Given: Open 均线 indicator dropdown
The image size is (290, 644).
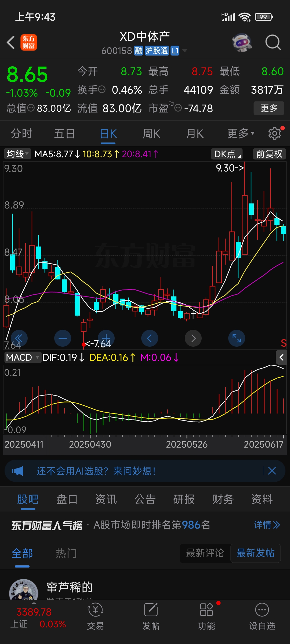Looking at the screenshot, I should coord(17,154).
